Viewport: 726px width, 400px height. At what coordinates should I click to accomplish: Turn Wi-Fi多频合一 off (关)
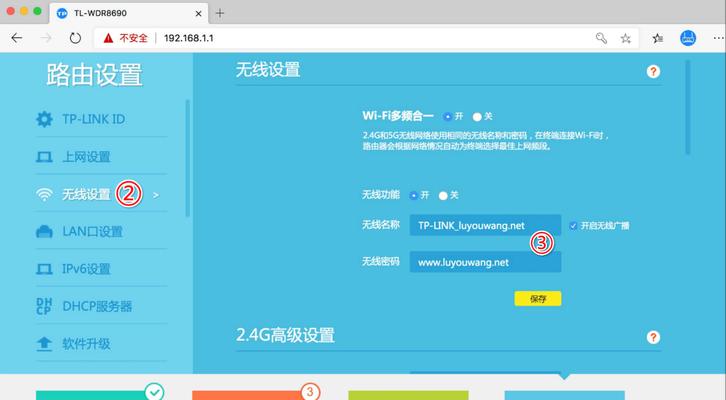coord(477,117)
